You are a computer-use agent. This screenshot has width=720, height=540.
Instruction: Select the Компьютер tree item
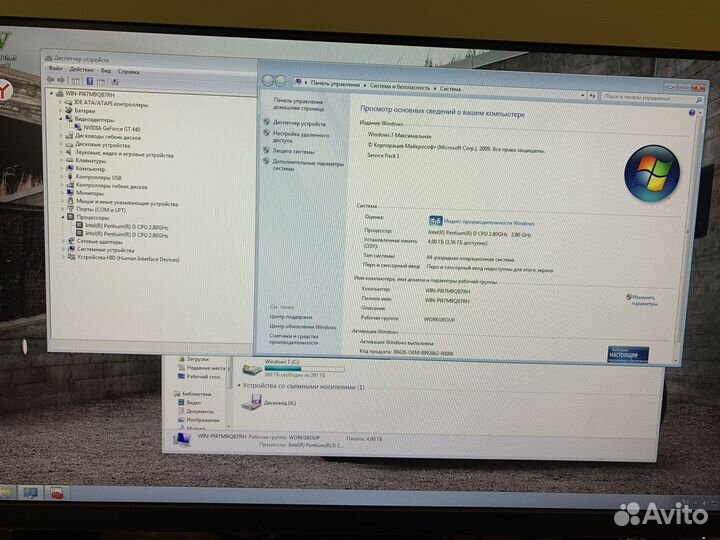pos(90,169)
